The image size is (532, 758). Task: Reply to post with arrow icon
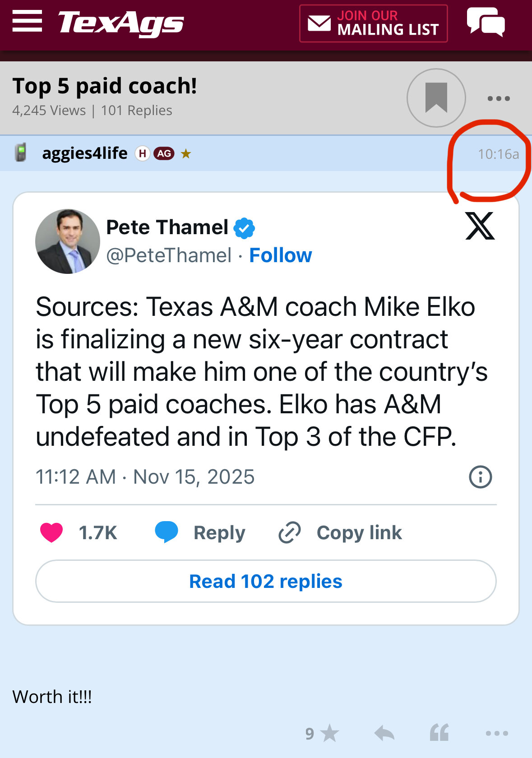(x=384, y=734)
